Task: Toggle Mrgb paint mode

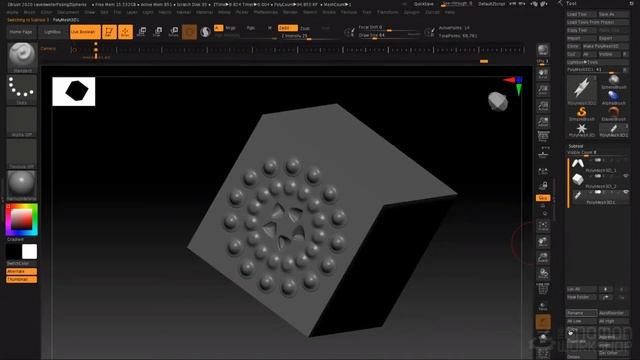Action: [231, 28]
